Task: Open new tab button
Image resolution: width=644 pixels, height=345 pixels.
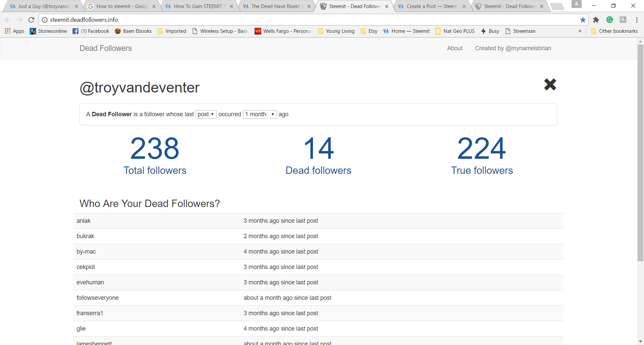Action: (x=557, y=6)
